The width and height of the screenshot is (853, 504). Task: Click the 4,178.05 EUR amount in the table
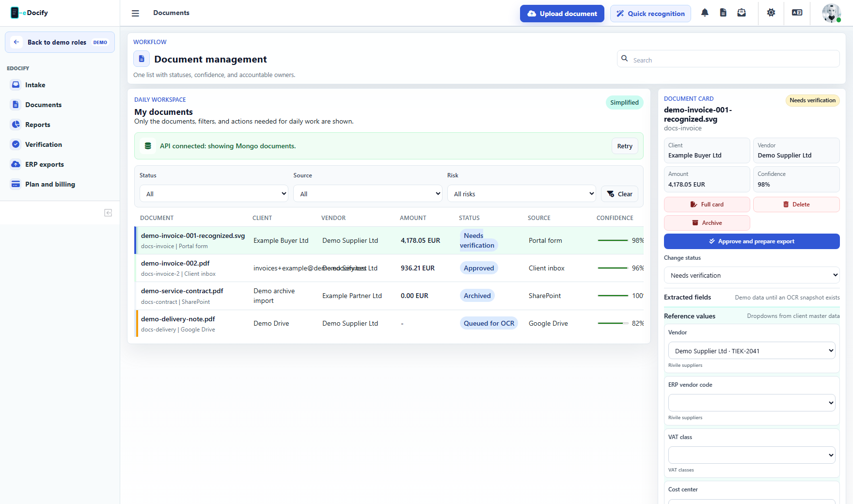(421, 240)
